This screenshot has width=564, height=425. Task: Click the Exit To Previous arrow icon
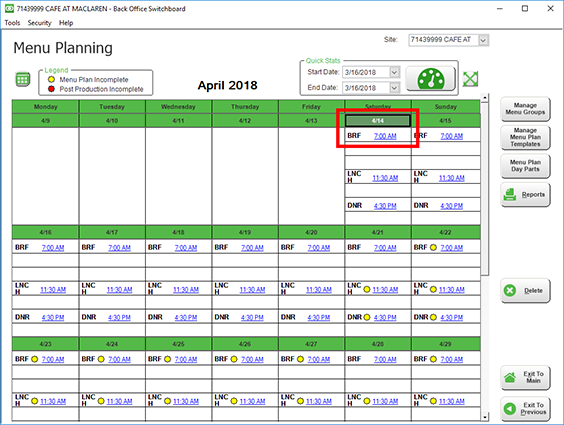[x=510, y=408]
